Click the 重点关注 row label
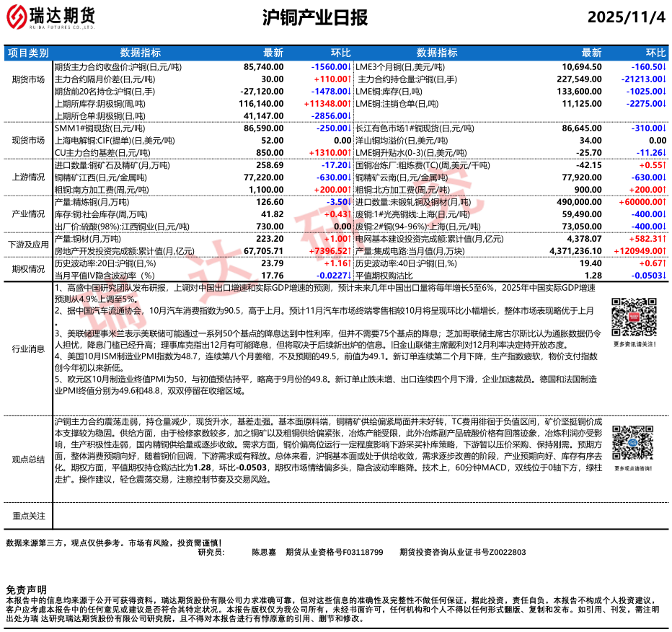672x632 pixels. coord(28,515)
